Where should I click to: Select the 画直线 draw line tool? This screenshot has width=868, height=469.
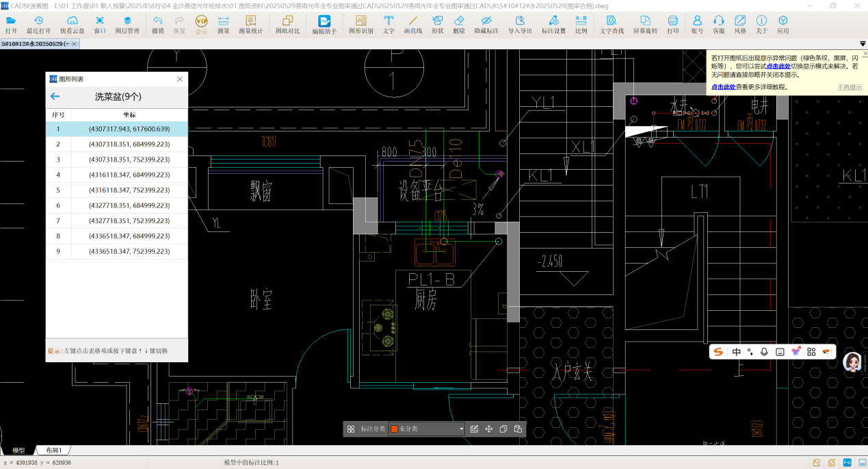(412, 25)
